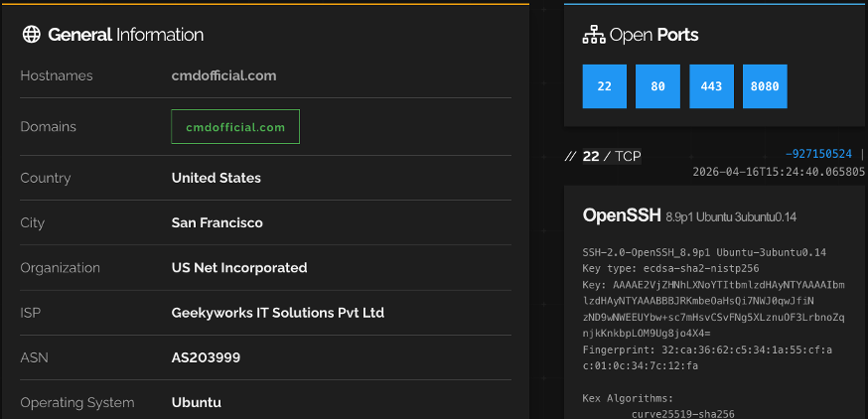Click the Kex Algorithms label

coord(628,398)
